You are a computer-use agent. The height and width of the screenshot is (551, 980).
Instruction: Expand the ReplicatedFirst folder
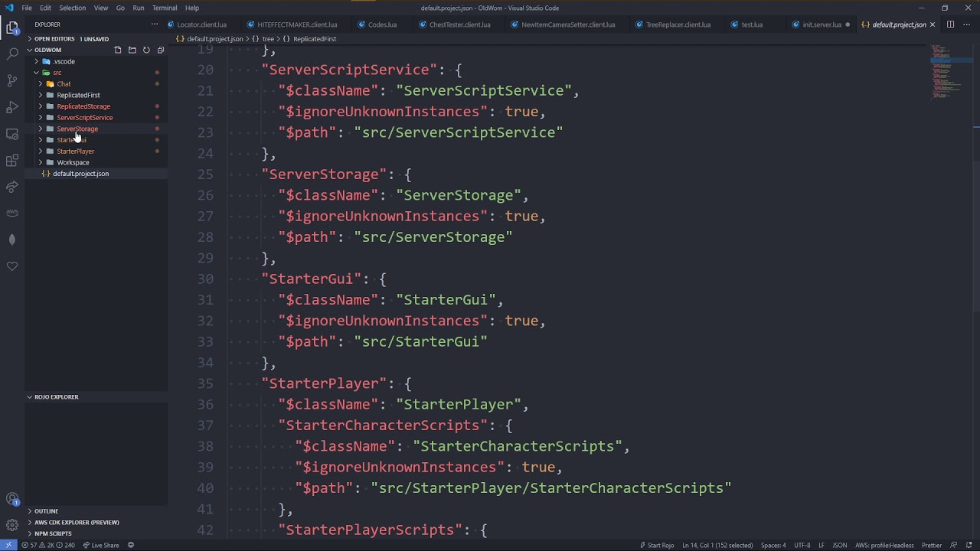[78, 95]
